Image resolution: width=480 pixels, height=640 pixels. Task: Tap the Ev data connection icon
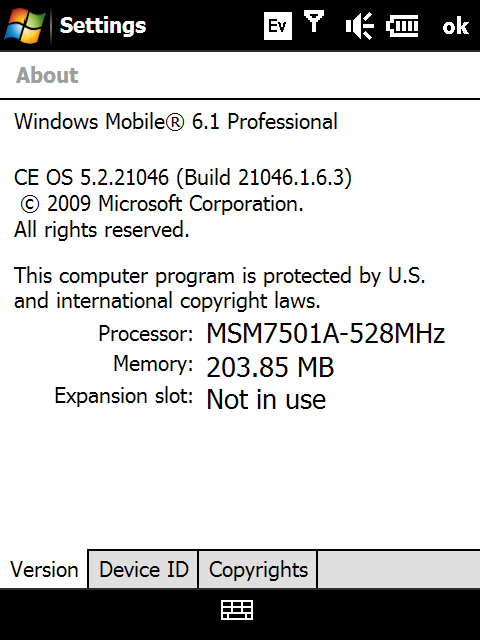click(x=278, y=26)
